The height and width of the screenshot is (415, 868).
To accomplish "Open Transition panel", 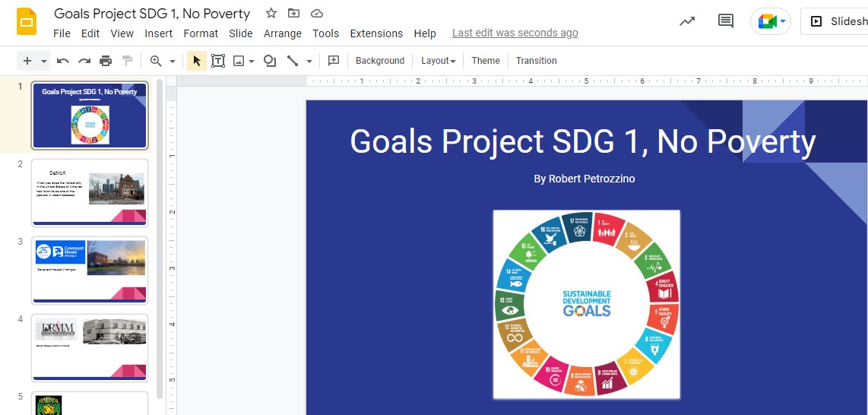I will click(x=537, y=61).
